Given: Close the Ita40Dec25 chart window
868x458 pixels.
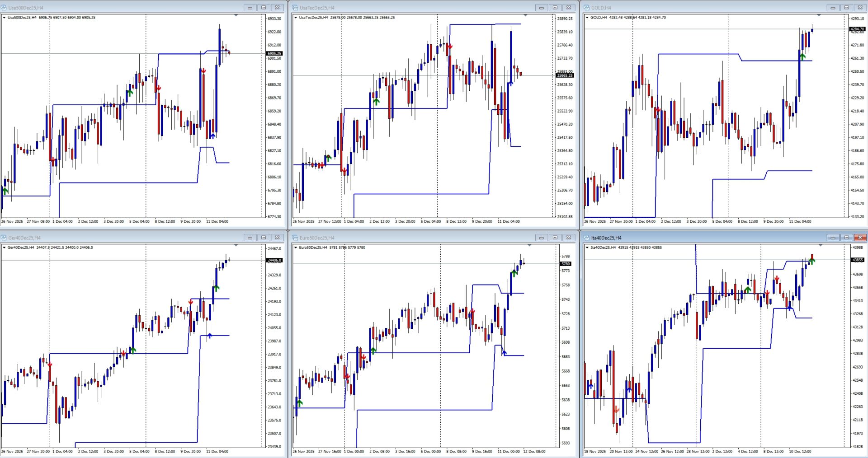Looking at the screenshot, I should (860, 238).
